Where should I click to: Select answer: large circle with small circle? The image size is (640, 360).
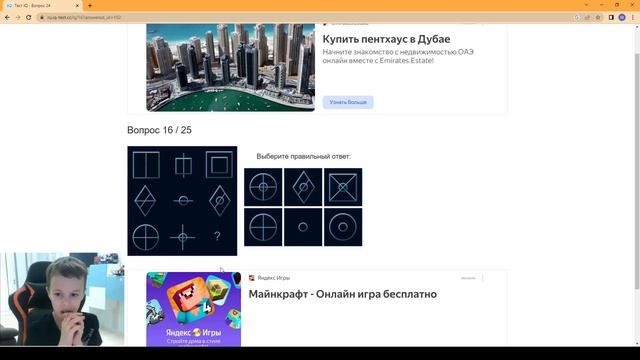click(x=343, y=227)
